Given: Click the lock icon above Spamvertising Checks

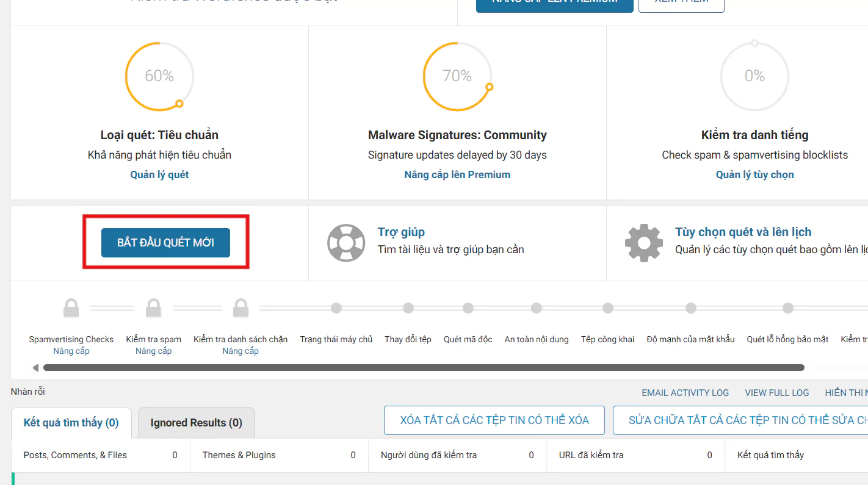Looking at the screenshot, I should coord(71,308).
